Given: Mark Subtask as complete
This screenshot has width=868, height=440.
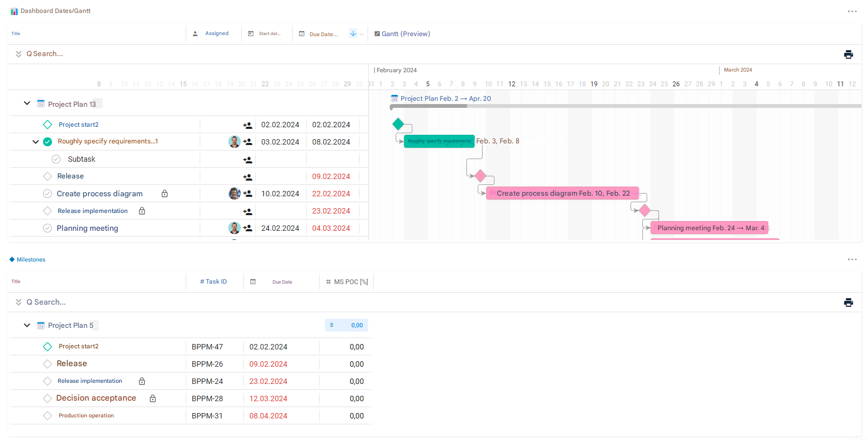Looking at the screenshot, I should (x=56, y=159).
